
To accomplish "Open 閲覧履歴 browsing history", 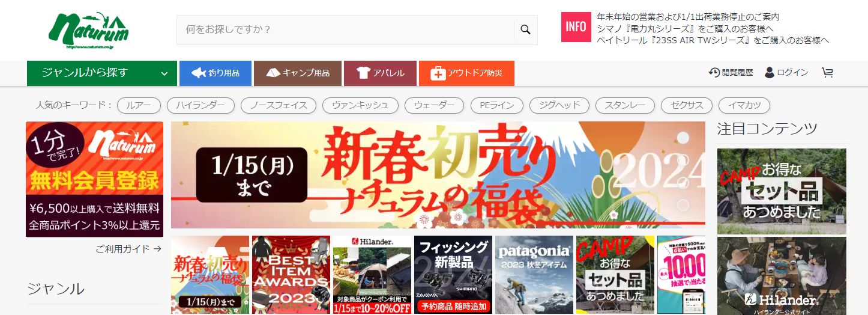I will point(731,73).
